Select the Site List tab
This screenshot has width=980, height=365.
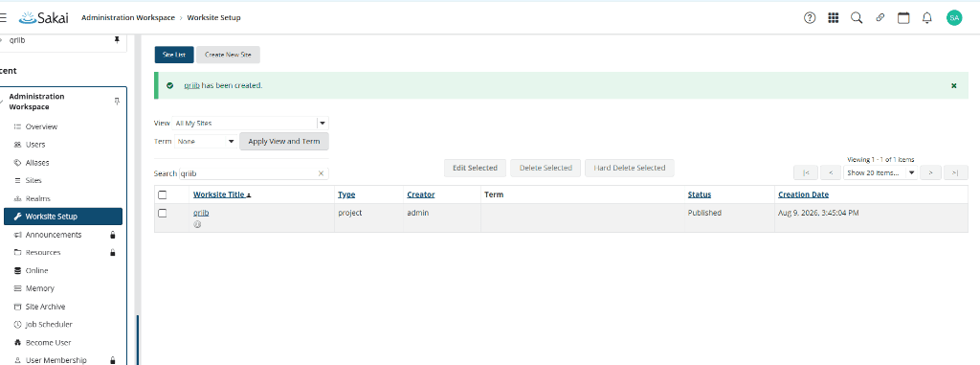point(174,56)
